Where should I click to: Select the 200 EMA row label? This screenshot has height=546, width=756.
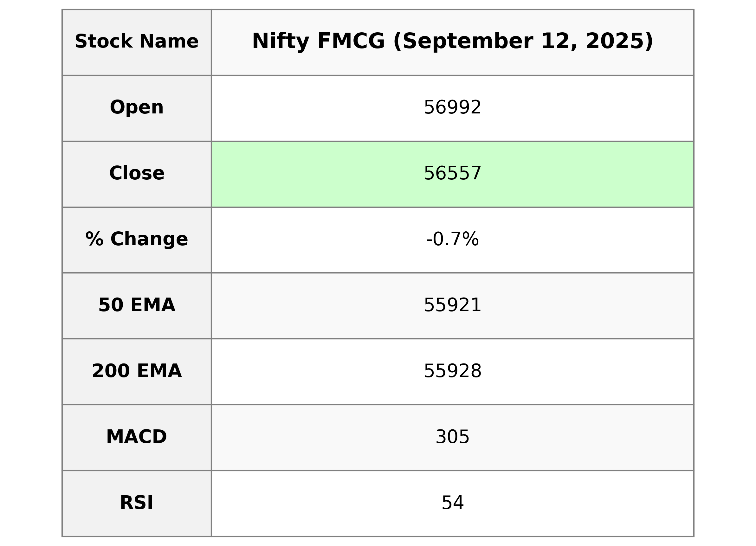[137, 371]
